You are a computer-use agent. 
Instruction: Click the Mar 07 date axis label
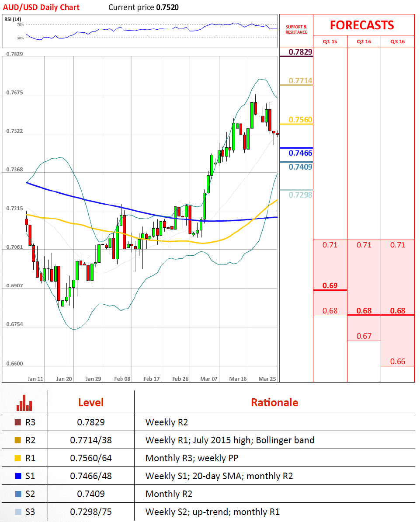coord(209,379)
